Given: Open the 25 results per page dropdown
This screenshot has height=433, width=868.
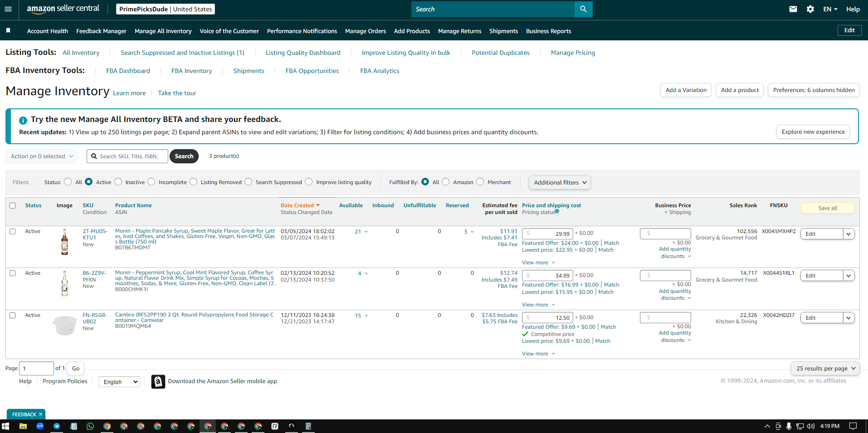Looking at the screenshot, I should point(825,368).
